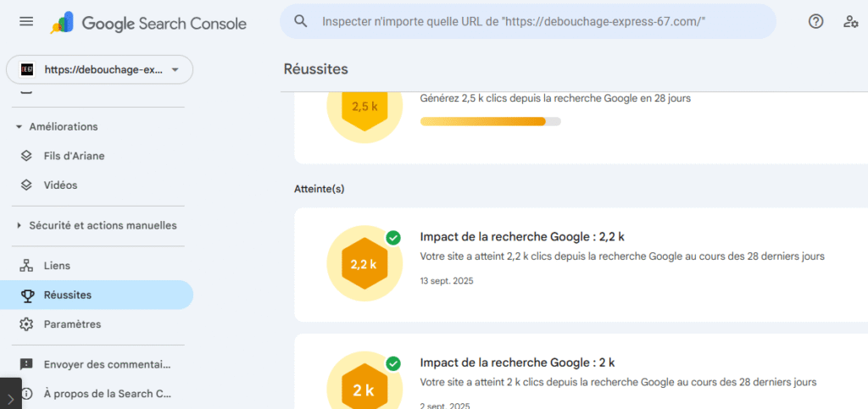The image size is (868, 409).
Task: Expand Sécurité et actions manuelles section
Action: (x=19, y=226)
